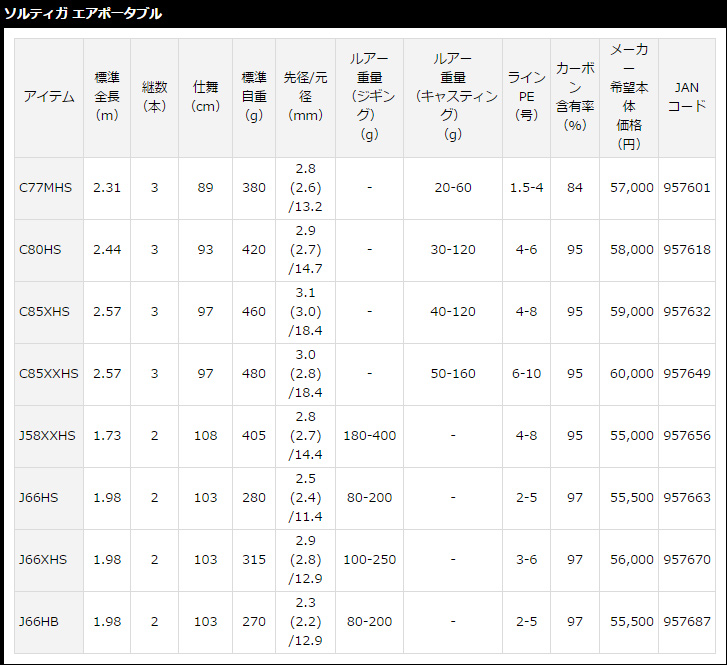Click closed length 89 for C77MHS
The image size is (727, 665).
205,188
